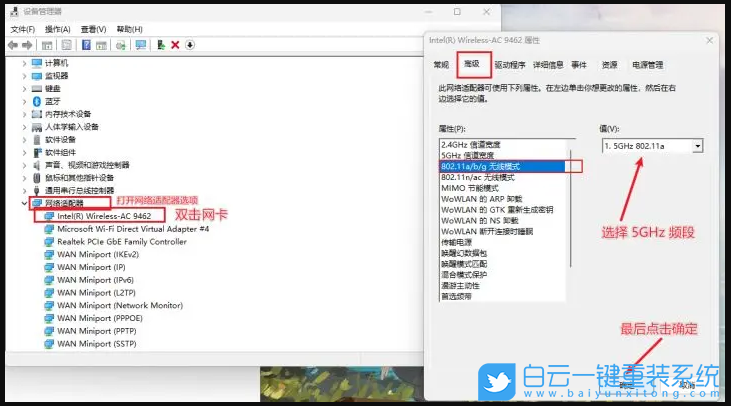This screenshot has height=406, width=731.
Task: Switch to the 常规 tab
Action: tap(441, 65)
